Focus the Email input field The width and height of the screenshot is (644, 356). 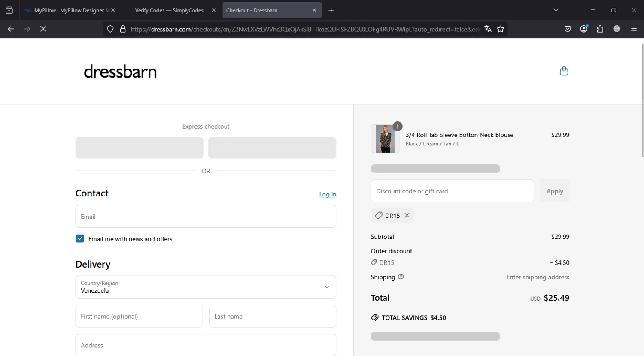pyautogui.click(x=206, y=216)
